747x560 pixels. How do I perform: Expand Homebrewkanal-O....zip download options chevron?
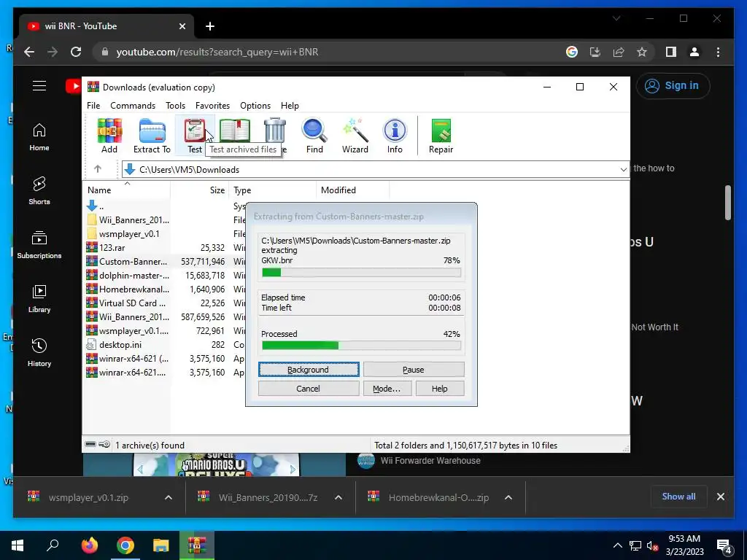pyautogui.click(x=508, y=497)
